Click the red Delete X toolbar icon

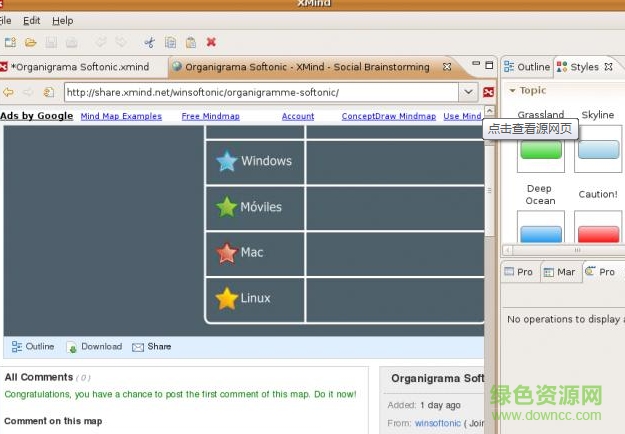(211, 42)
